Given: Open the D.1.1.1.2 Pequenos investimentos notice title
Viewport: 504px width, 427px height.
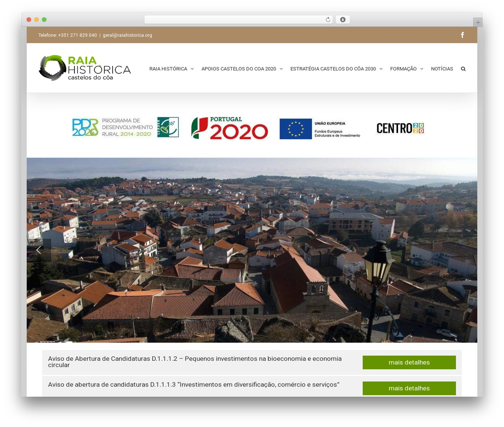Looking at the screenshot, I should [195, 362].
